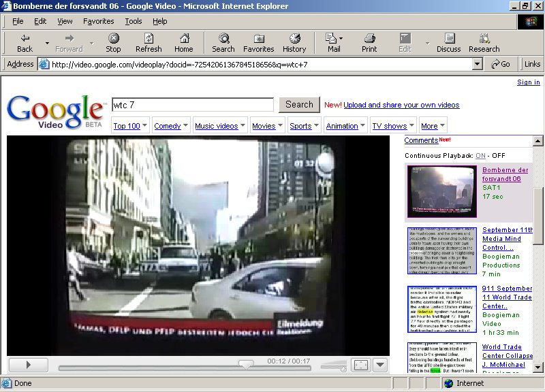Open the View menu
The height and width of the screenshot is (392, 545).
click(x=65, y=21)
